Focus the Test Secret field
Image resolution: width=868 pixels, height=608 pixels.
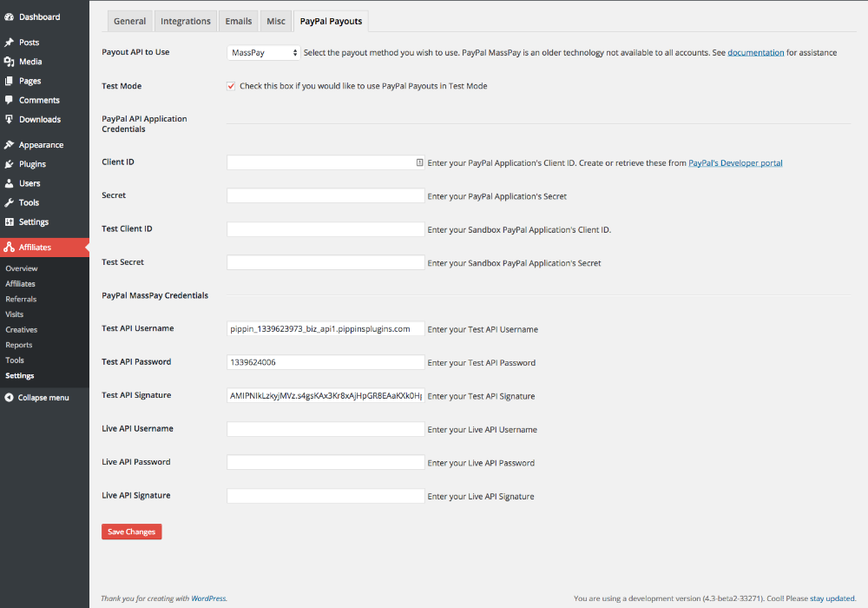tap(325, 262)
